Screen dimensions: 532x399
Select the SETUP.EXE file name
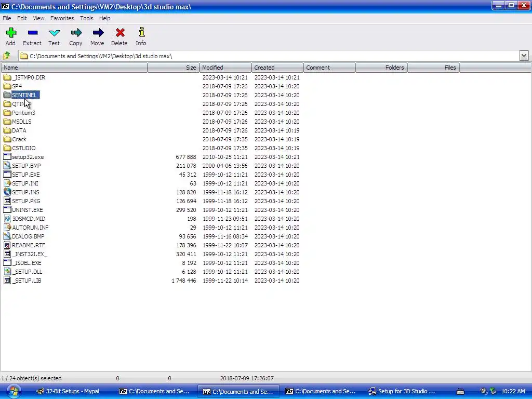pyautogui.click(x=26, y=175)
